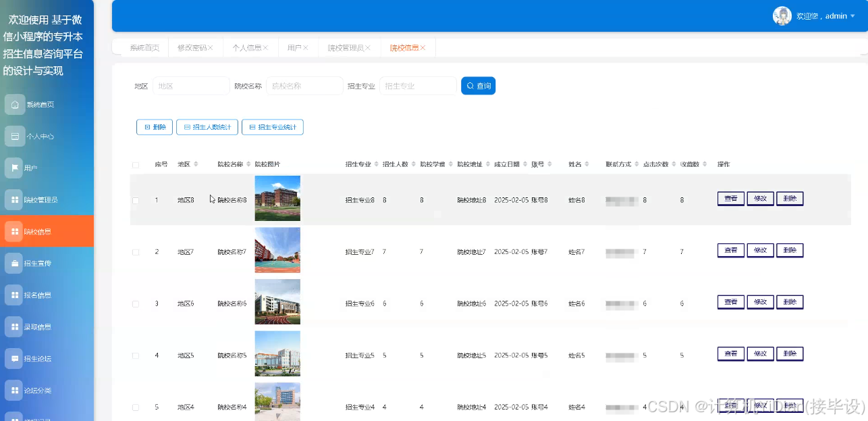Toggle the select-all checkbox in table header
The height and width of the screenshot is (421, 868).
tap(135, 164)
